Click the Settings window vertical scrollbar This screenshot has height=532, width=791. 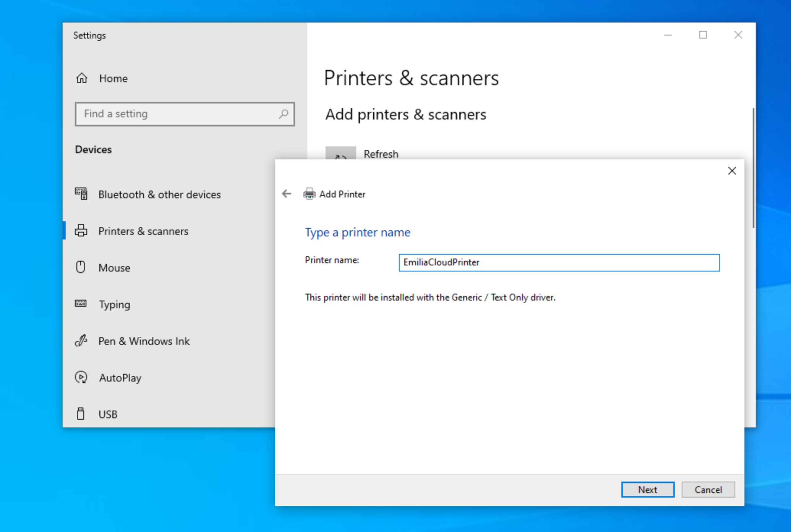tap(753, 168)
